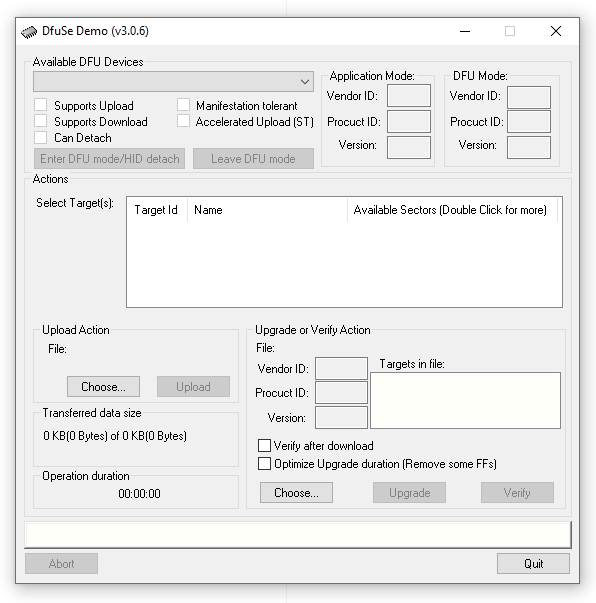Viewport: 596px width, 603px height.
Task: Check Optimize Upgrade duration option
Action: click(x=264, y=464)
